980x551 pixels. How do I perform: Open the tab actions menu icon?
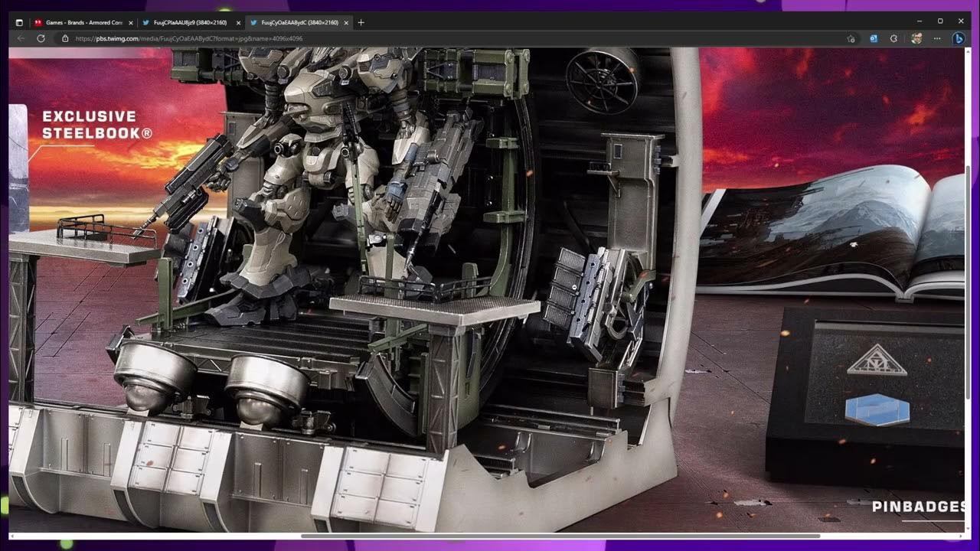tap(19, 22)
